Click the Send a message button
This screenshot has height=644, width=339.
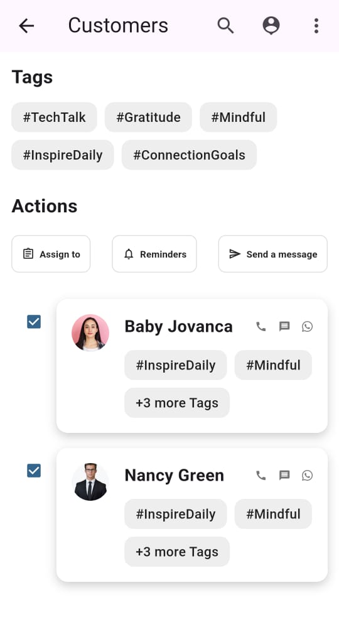tap(273, 254)
